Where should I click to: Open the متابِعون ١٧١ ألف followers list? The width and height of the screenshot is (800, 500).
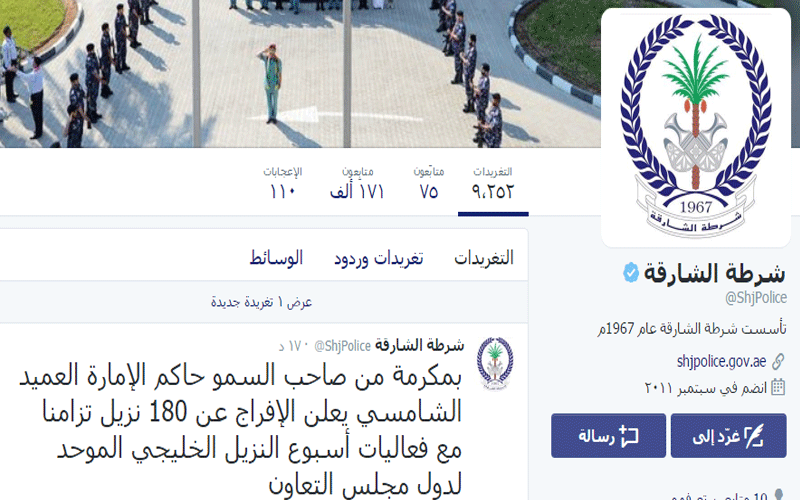pyautogui.click(x=357, y=183)
